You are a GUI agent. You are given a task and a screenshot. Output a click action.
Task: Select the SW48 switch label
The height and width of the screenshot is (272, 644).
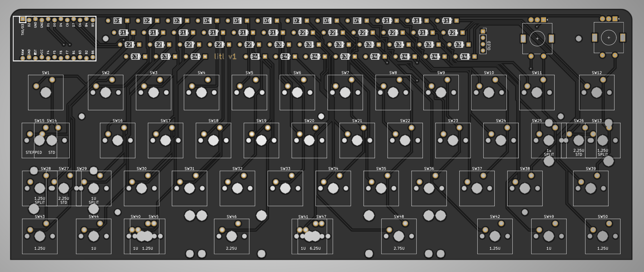click(x=399, y=217)
